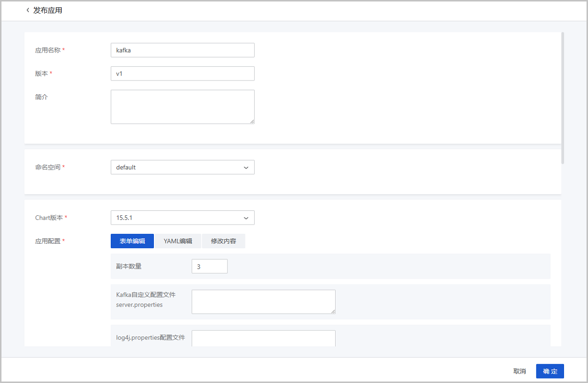Image resolution: width=588 pixels, height=383 pixels.
Task: Open the 修改内容 tab
Action: tap(223, 241)
